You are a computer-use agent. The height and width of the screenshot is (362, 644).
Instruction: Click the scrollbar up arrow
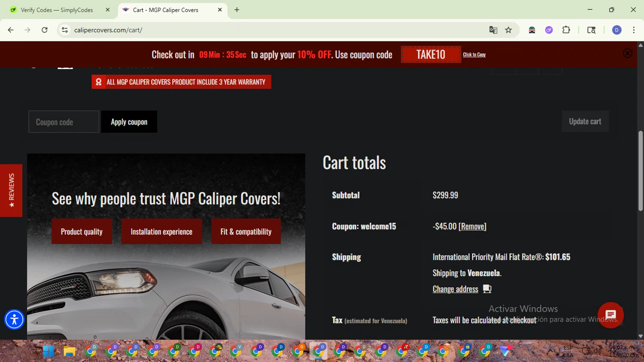[x=641, y=45]
